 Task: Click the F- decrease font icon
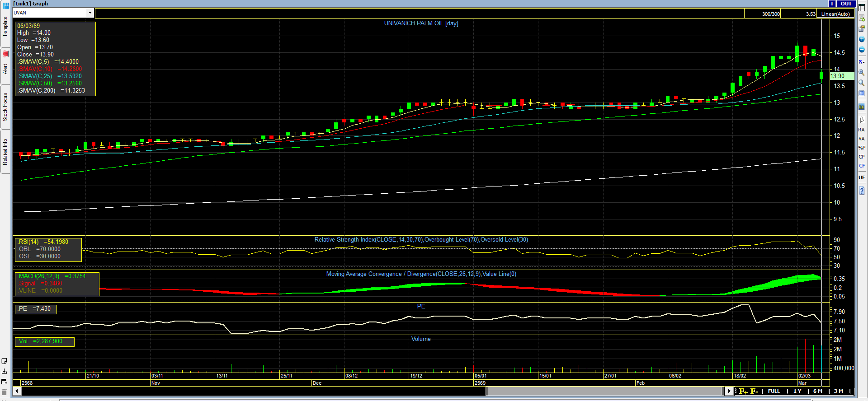click(x=754, y=391)
